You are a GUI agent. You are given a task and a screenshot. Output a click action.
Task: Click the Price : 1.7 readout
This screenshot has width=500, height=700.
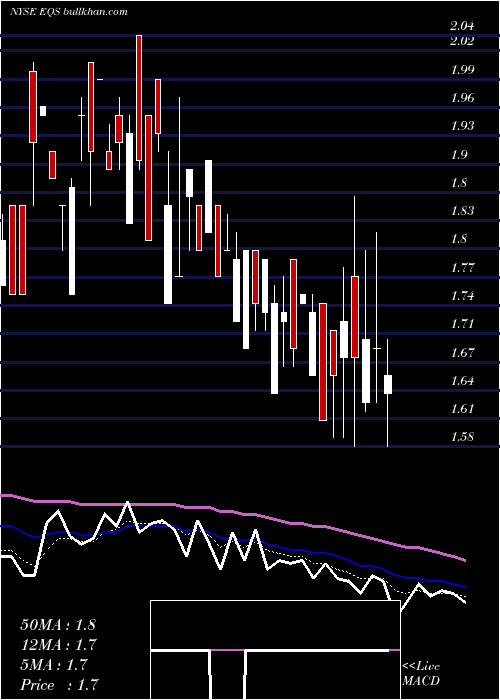coord(59,685)
